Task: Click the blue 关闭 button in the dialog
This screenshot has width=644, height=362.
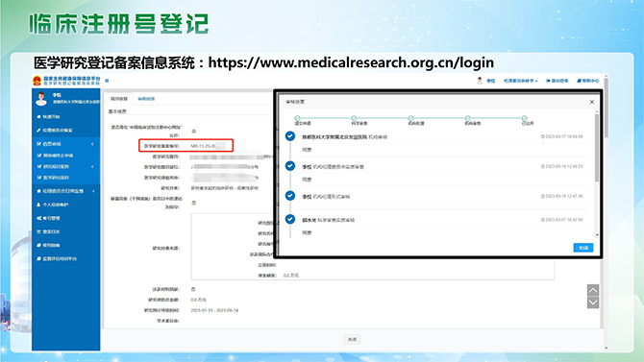Action: [x=583, y=248]
